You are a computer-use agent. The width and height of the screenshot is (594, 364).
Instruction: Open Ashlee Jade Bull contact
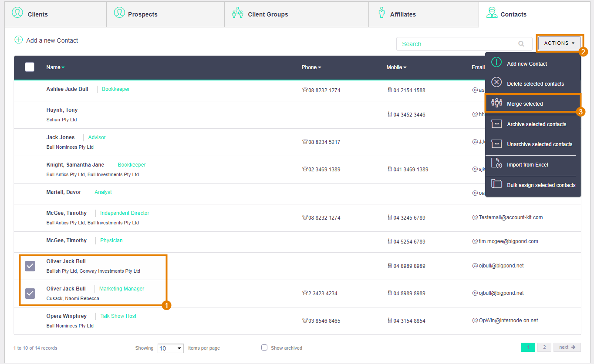67,89
